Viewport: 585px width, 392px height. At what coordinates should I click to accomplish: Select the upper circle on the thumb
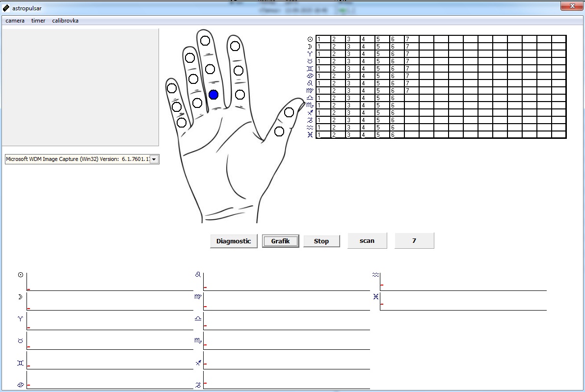(x=289, y=112)
